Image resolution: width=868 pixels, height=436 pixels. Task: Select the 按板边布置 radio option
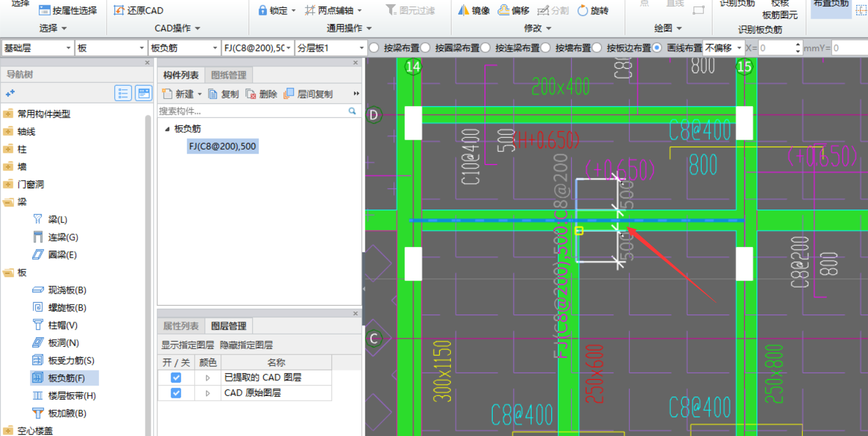pos(596,48)
